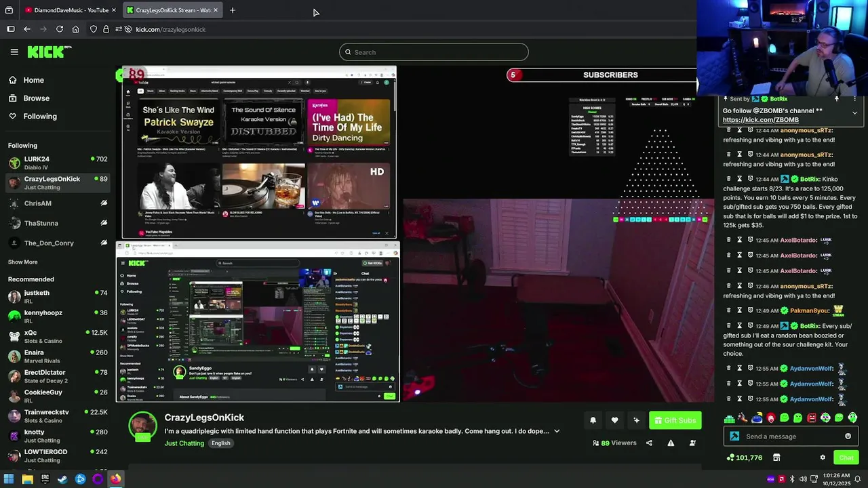Open Epic Games launcher from taskbar
This screenshot has width=868, height=488.
(x=45, y=479)
